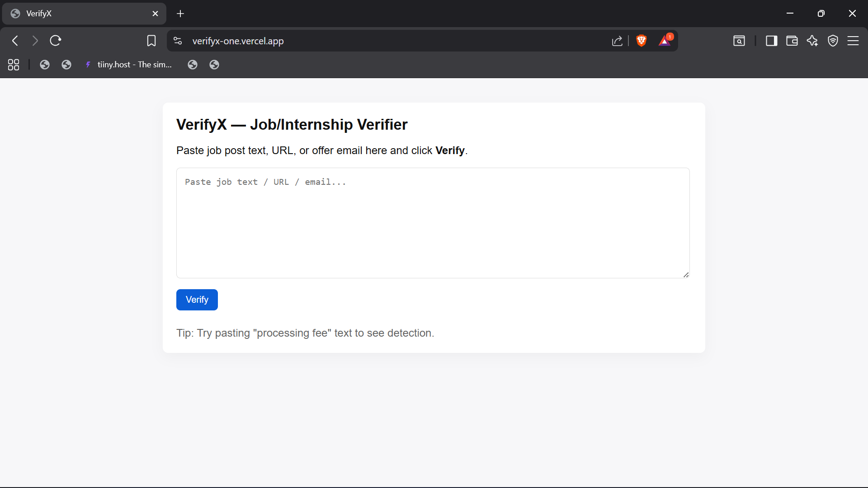868x488 pixels.
Task: Bookmark this page using bookmark icon
Action: [151, 41]
